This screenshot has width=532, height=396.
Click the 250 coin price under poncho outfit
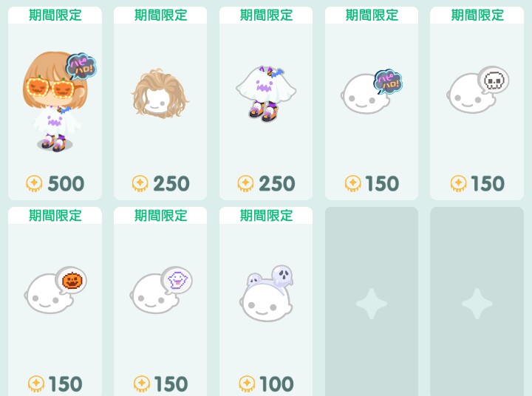pos(277,183)
